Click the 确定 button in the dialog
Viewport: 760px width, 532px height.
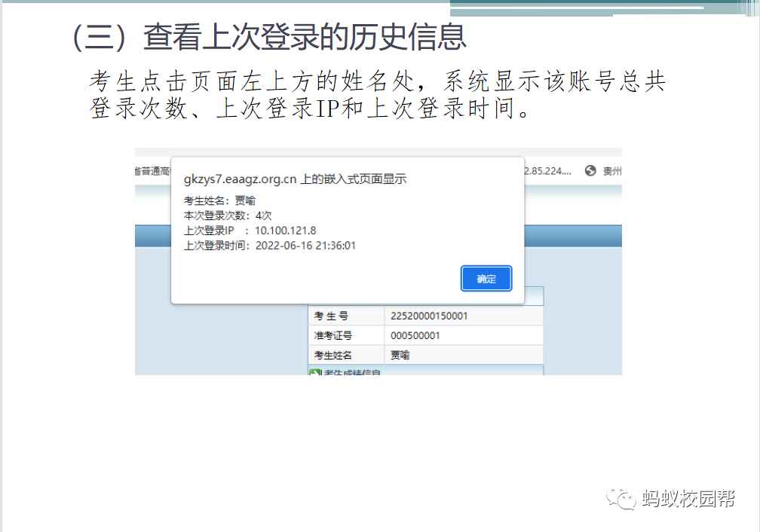pyautogui.click(x=486, y=279)
